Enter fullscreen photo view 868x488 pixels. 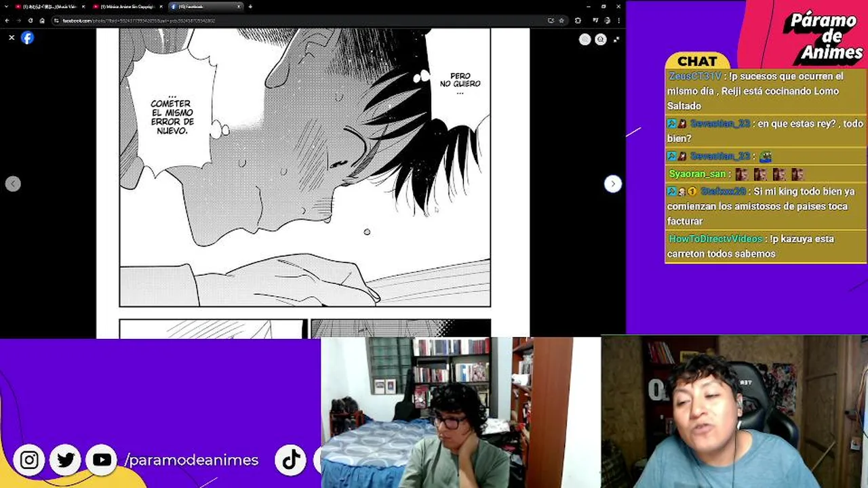[616, 39]
